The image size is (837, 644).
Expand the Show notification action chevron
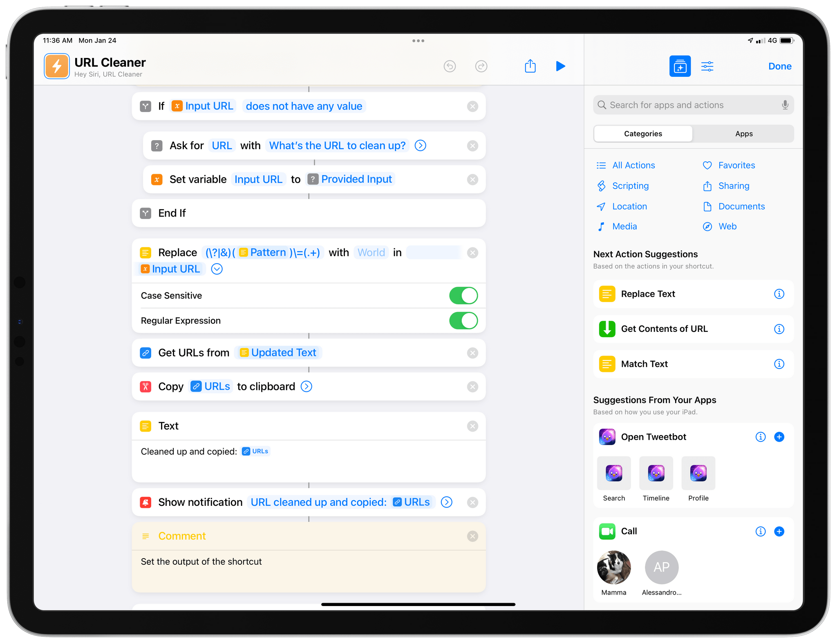447,502
